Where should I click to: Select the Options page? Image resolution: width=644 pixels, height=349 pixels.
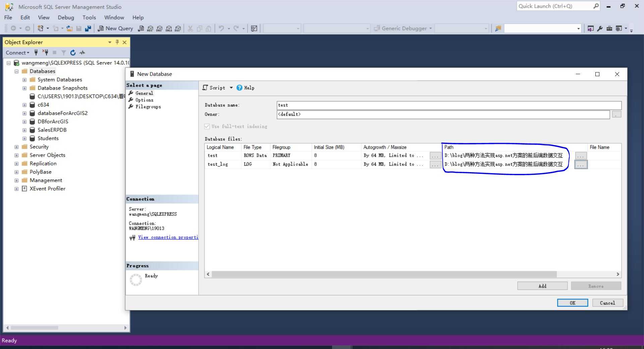tap(144, 100)
